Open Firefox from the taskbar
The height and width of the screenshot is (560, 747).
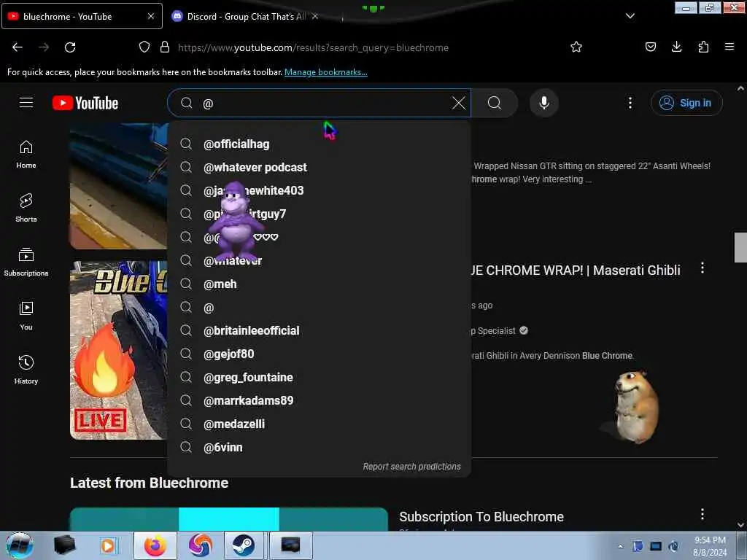155,545
